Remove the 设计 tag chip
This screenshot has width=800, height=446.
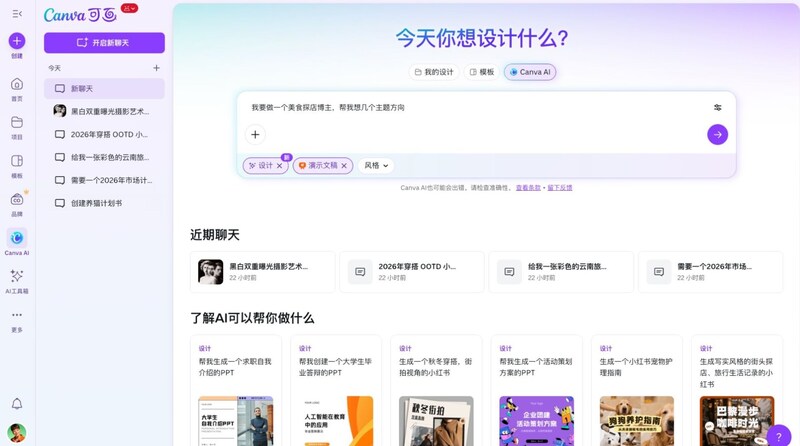[x=280, y=166]
